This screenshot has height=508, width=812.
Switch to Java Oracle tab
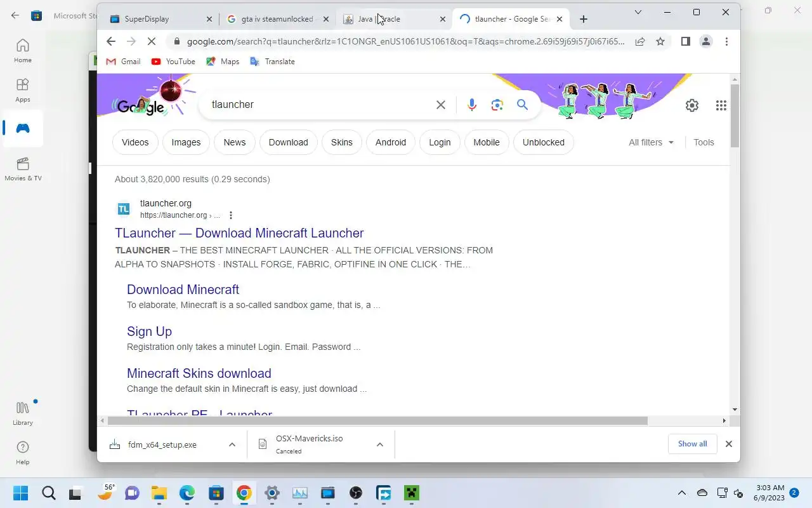click(x=394, y=19)
